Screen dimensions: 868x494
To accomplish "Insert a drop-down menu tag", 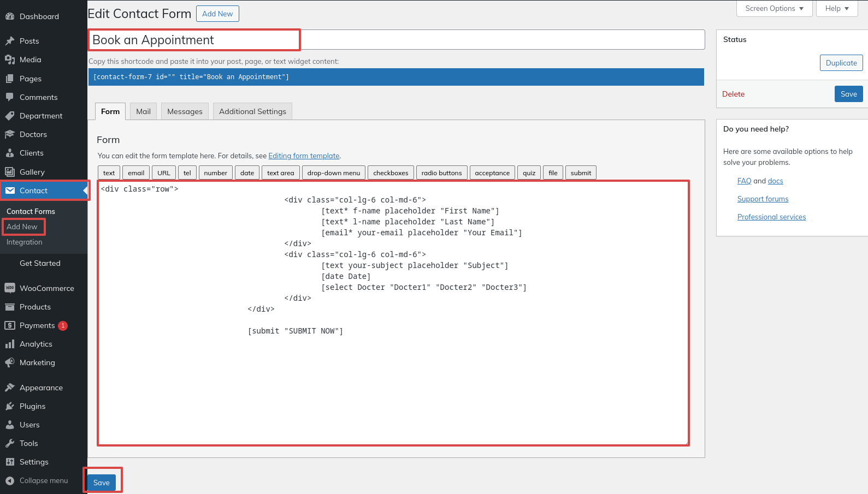I will pyautogui.click(x=334, y=173).
